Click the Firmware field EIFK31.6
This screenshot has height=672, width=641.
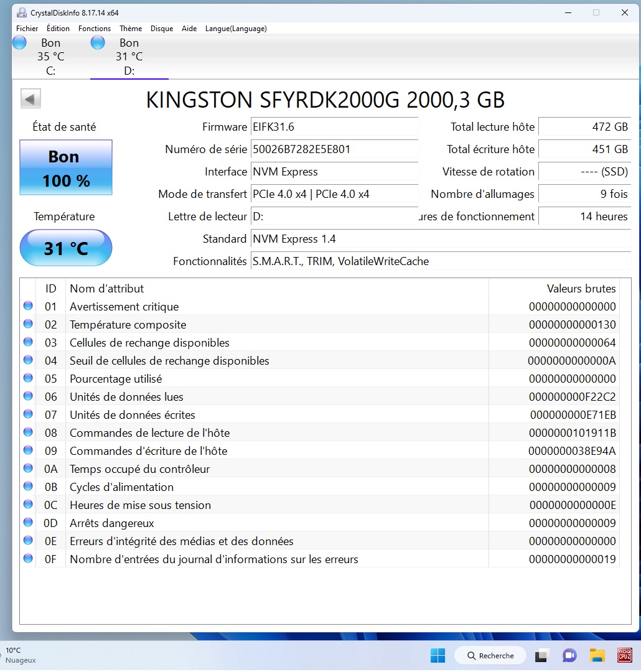pyautogui.click(x=334, y=127)
